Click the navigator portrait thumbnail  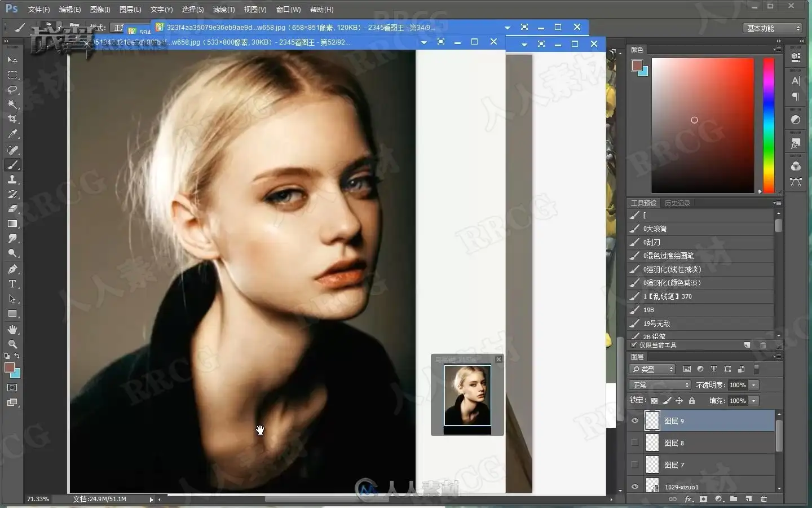pos(467,395)
